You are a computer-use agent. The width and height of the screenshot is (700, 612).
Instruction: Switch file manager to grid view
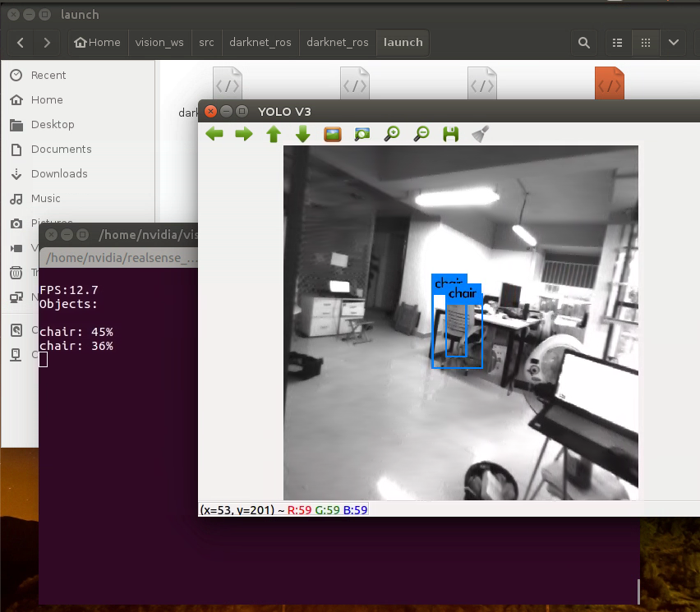[646, 43]
